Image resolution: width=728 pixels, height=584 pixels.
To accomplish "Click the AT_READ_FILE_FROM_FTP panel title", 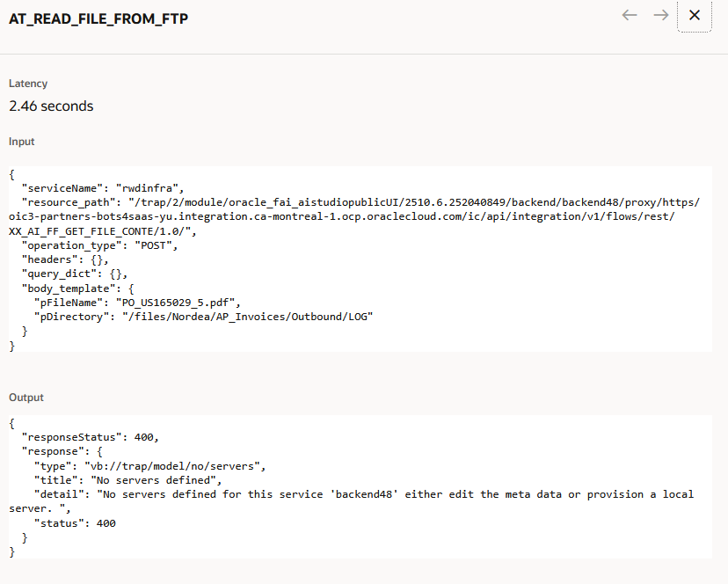I will pyautogui.click(x=98, y=19).
